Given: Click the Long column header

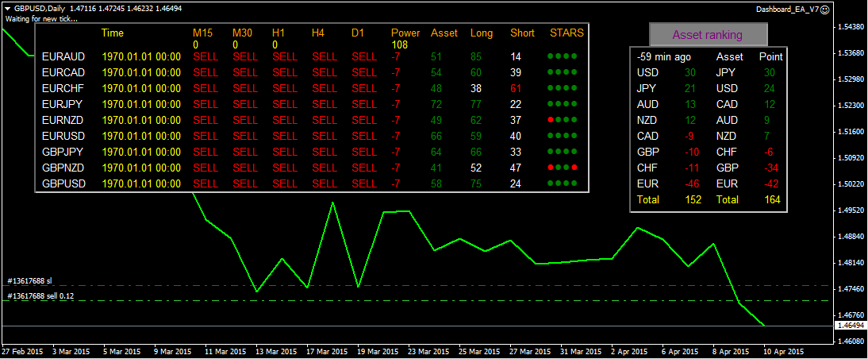Looking at the screenshot, I should pyautogui.click(x=481, y=33).
